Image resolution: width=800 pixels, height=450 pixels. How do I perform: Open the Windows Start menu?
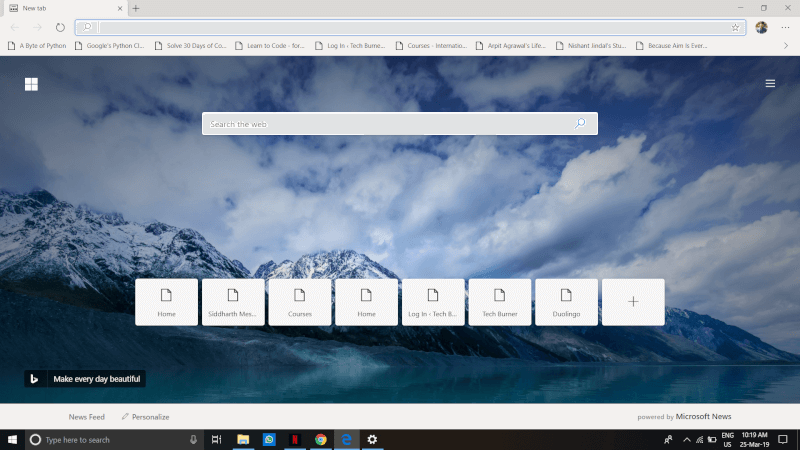tap(12, 440)
